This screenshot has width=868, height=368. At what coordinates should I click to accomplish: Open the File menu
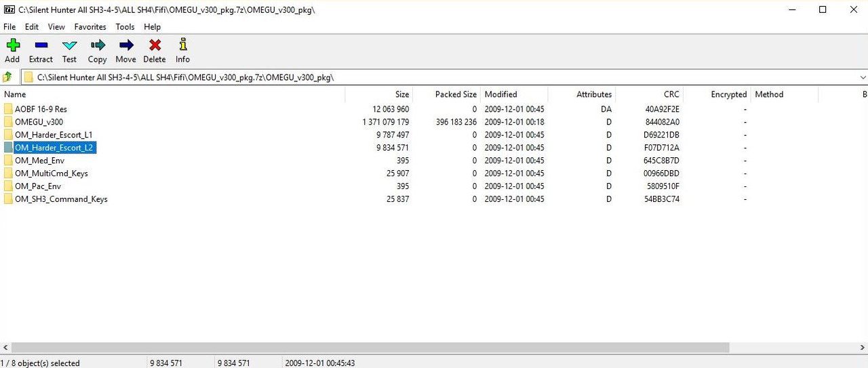(9, 27)
